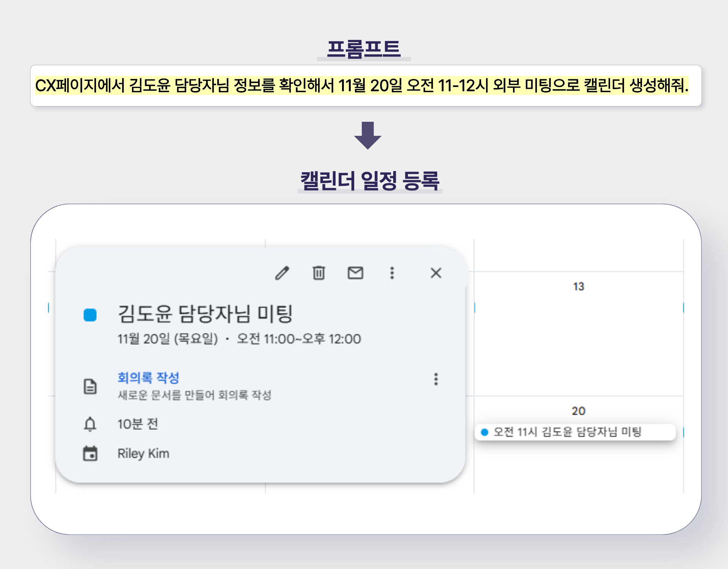Click the document icon beside 회의록 작성
728x569 pixels.
click(x=91, y=385)
